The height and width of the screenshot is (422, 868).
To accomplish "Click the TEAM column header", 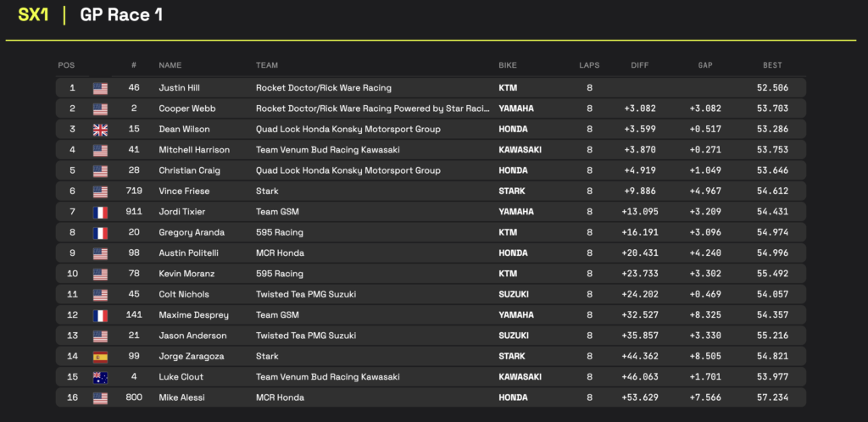I will click(x=267, y=65).
